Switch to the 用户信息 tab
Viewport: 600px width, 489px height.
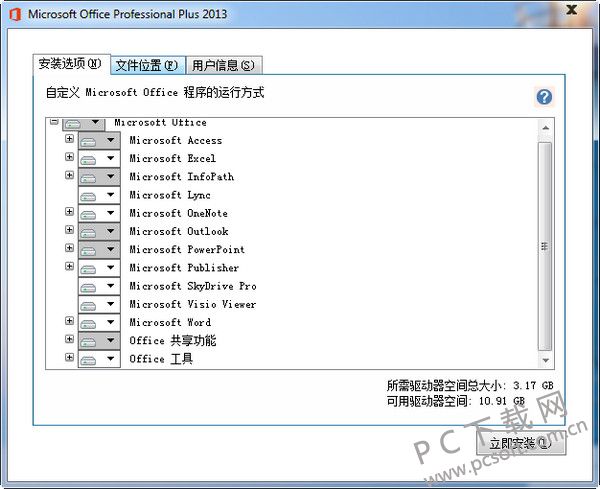pos(223,66)
